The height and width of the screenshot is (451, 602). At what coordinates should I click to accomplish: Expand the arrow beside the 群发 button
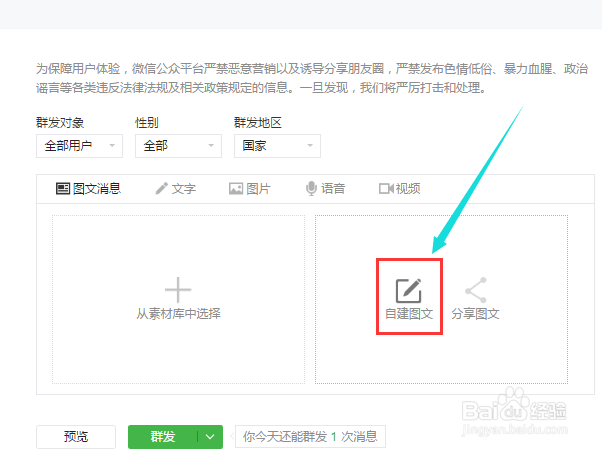[x=210, y=436]
